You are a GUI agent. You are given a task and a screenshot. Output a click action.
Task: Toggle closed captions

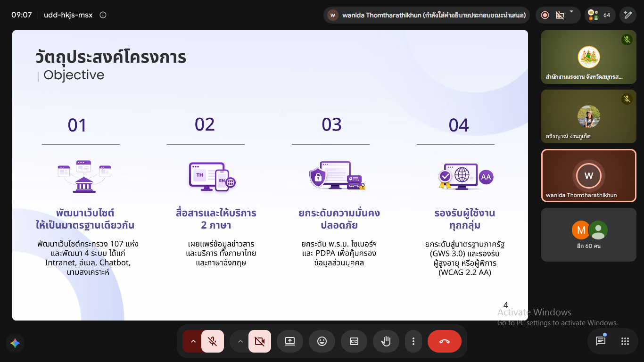point(354,341)
